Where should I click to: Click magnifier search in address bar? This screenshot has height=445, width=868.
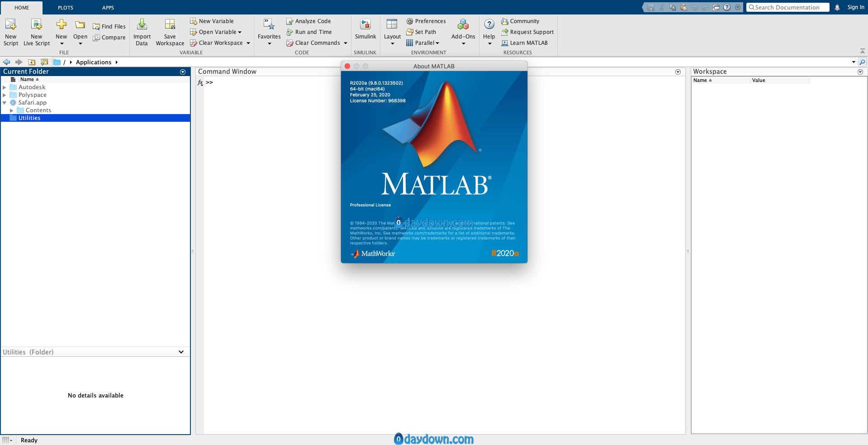coord(862,62)
